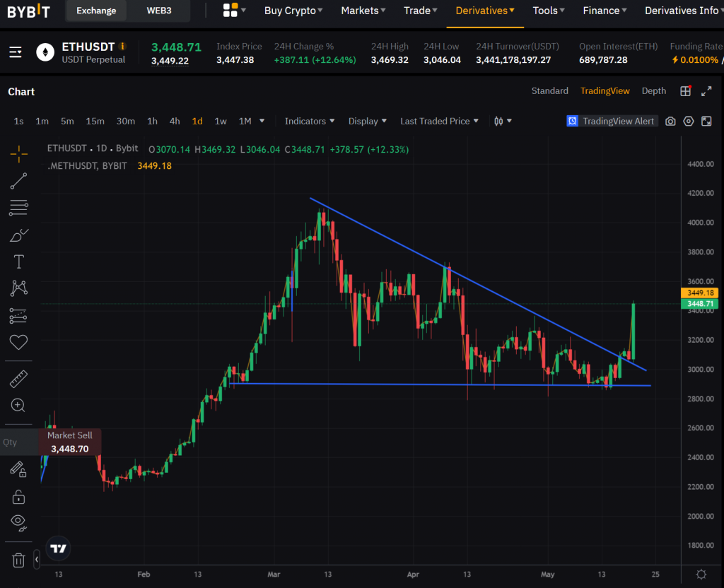Click the Market Sell 3,448.70 button

coord(70,442)
